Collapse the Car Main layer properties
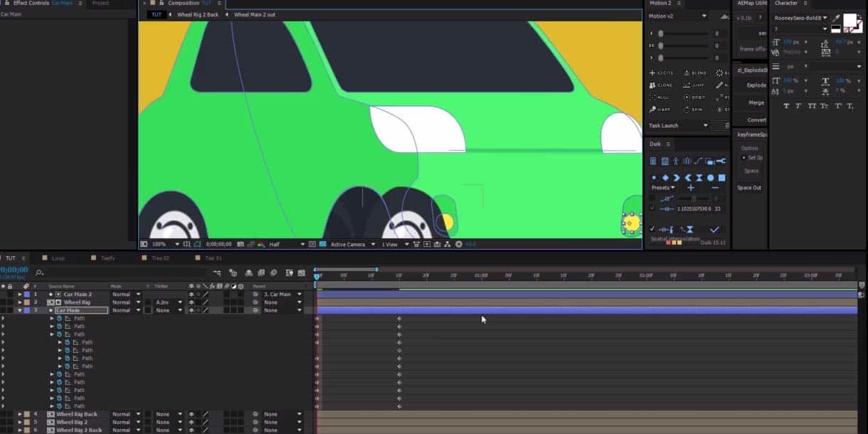Screen dimensions: 868x434 [19, 310]
